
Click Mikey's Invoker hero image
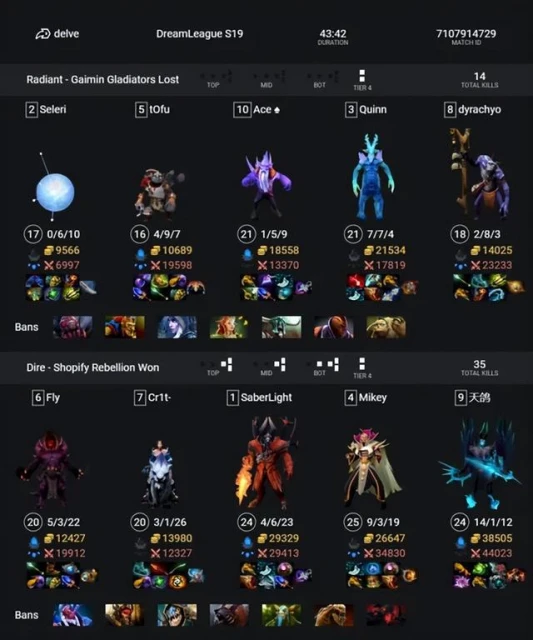(x=372, y=467)
